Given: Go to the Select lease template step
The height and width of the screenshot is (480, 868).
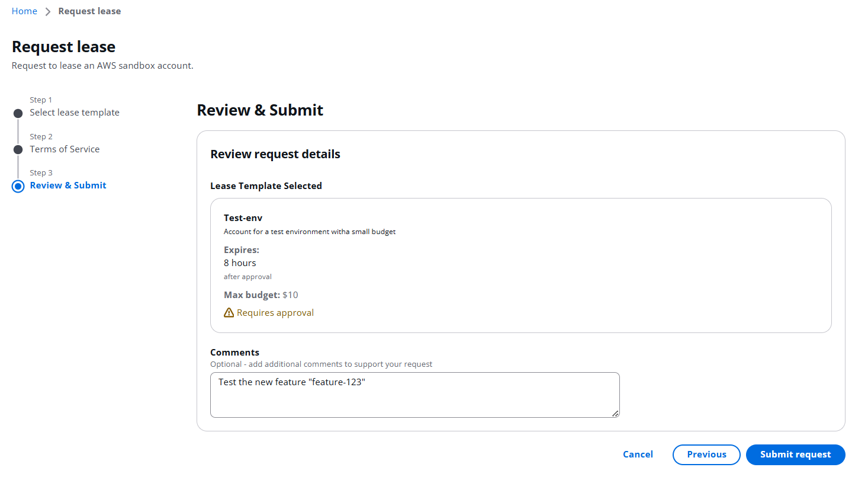Looking at the screenshot, I should pos(75,113).
